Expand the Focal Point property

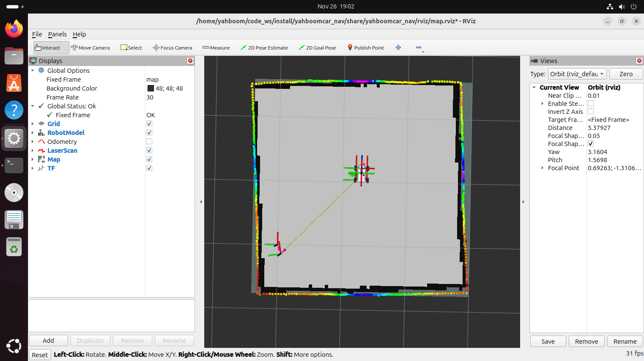543,168
